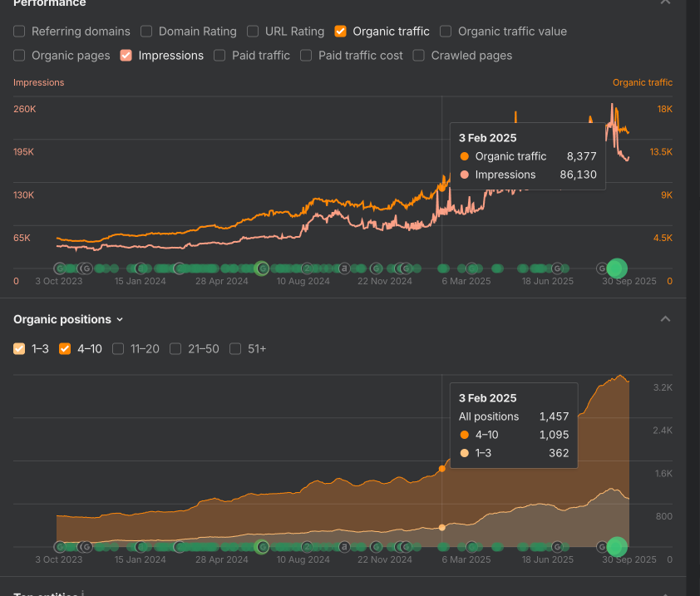Click the large green circle on Performance timeline
This screenshot has width=700, height=596.
click(x=616, y=268)
